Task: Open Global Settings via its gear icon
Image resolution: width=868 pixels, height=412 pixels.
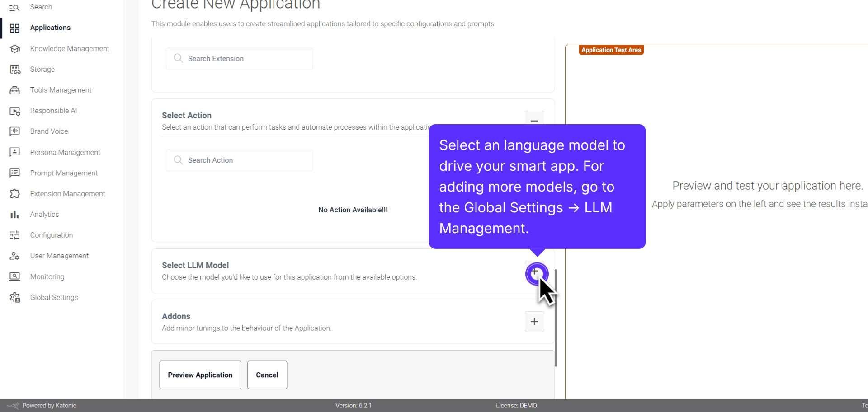Action: pos(15,297)
